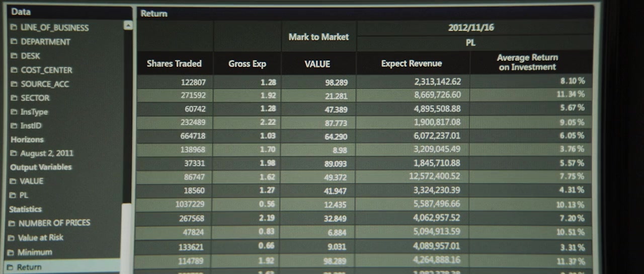The width and height of the screenshot is (644, 274).
Task: Click the Average Return on Investment header
Action: pos(527,62)
